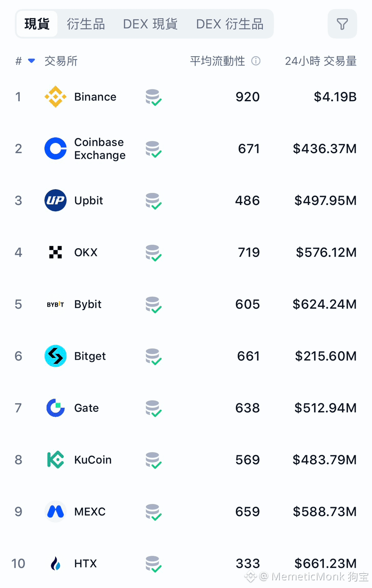372x588 pixels.
Task: Click the Binance logo icon
Action: tap(56, 97)
